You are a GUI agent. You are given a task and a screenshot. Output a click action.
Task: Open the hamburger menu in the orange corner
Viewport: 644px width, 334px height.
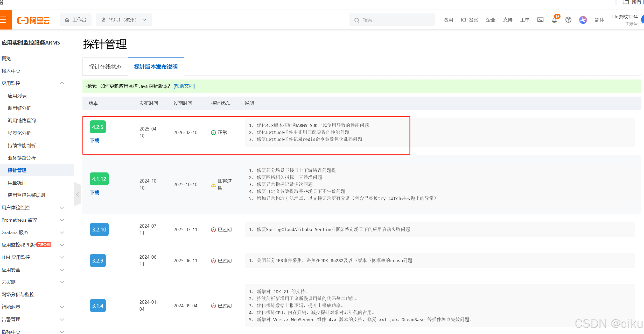pos(4,20)
